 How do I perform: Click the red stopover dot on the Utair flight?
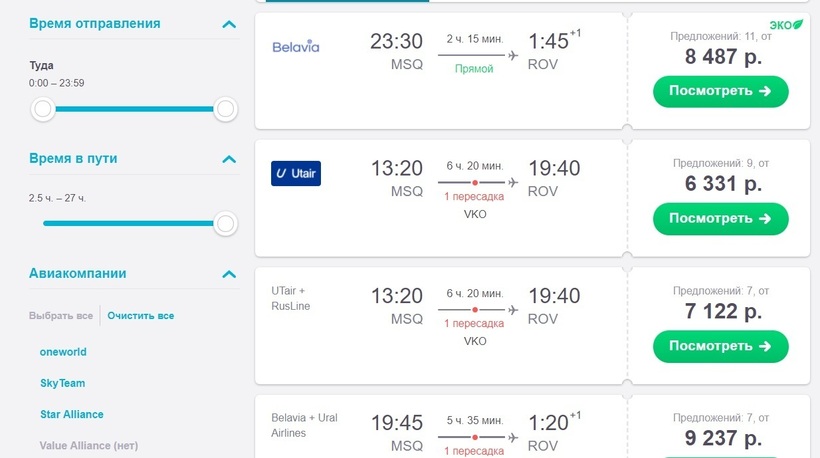click(x=475, y=182)
